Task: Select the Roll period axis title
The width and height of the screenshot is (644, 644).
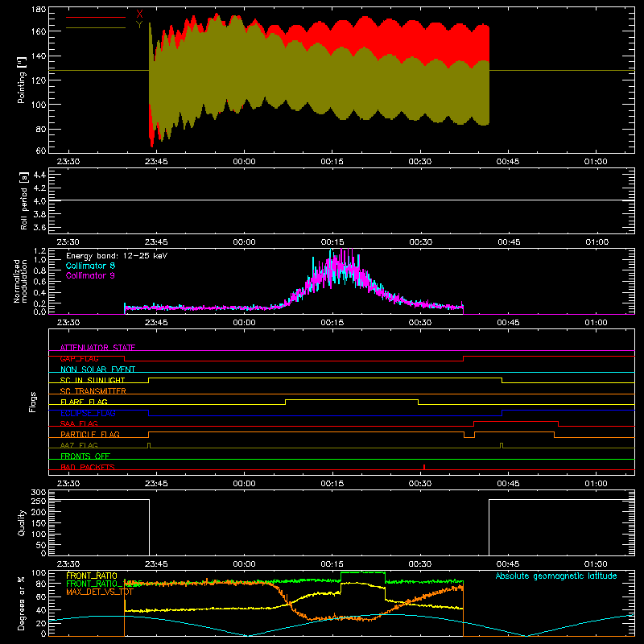Action: (24, 201)
